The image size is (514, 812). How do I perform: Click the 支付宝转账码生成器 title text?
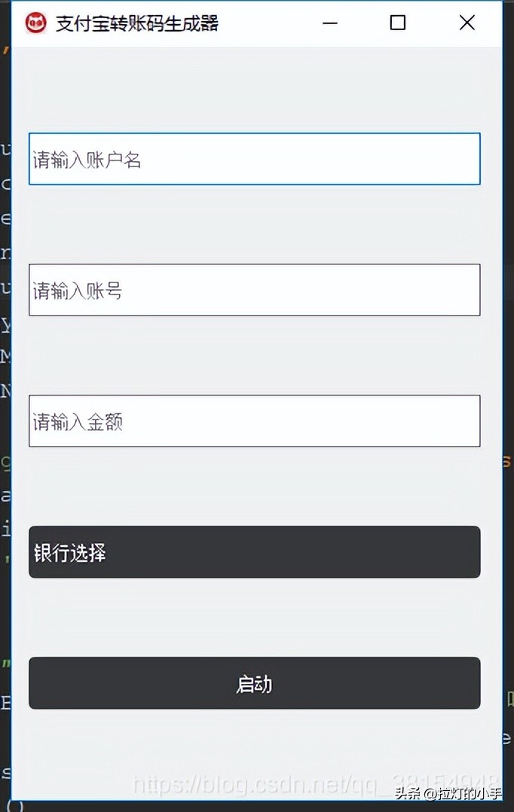pyautogui.click(x=137, y=24)
